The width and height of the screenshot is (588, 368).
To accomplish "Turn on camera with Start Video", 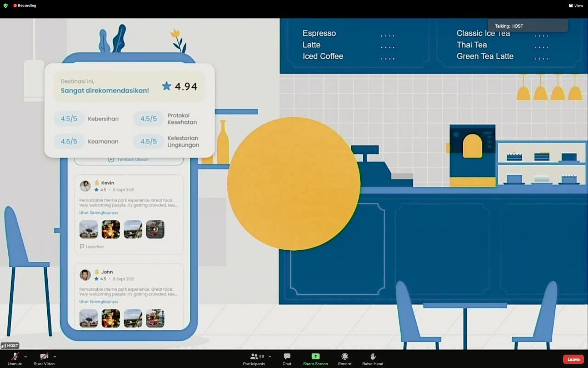I will [x=44, y=359].
